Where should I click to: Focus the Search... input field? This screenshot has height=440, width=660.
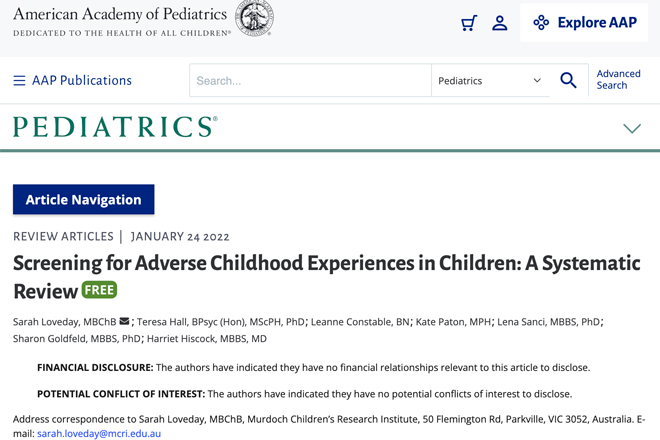(x=310, y=80)
